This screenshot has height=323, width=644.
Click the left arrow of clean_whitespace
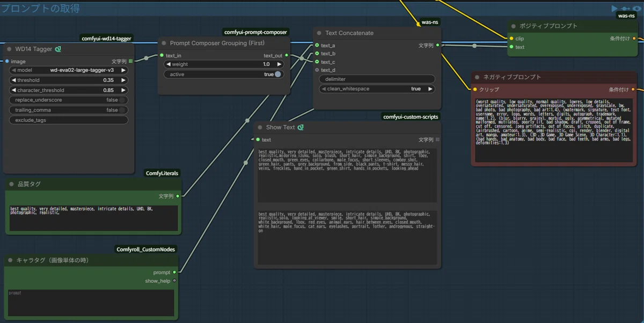[x=324, y=89]
